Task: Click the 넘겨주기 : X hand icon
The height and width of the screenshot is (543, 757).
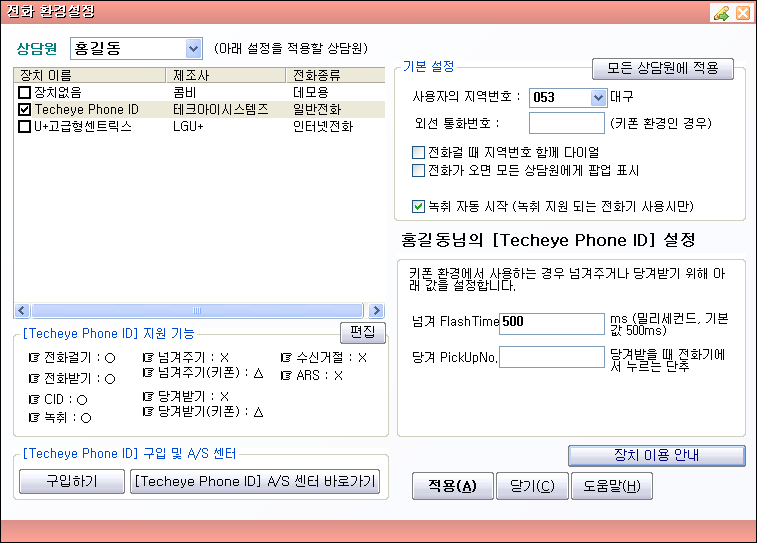Action: (148, 358)
